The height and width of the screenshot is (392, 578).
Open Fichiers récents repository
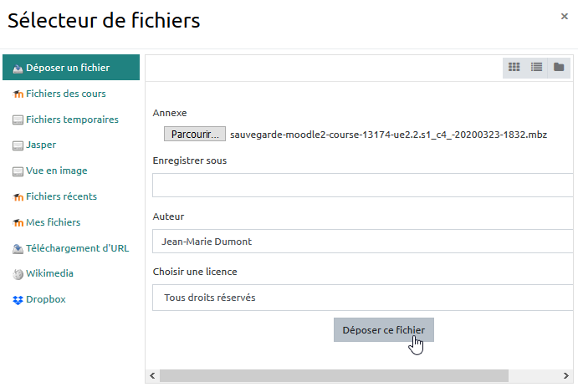coord(61,196)
